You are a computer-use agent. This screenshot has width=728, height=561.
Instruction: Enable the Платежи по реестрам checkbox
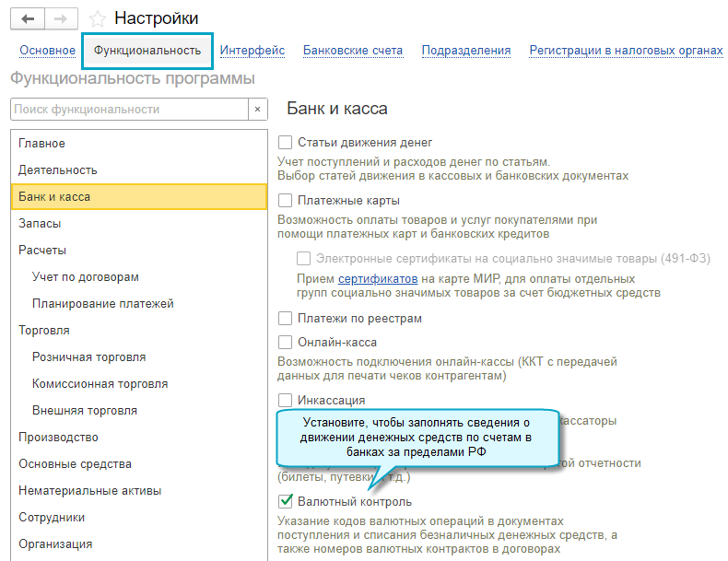pyautogui.click(x=285, y=319)
